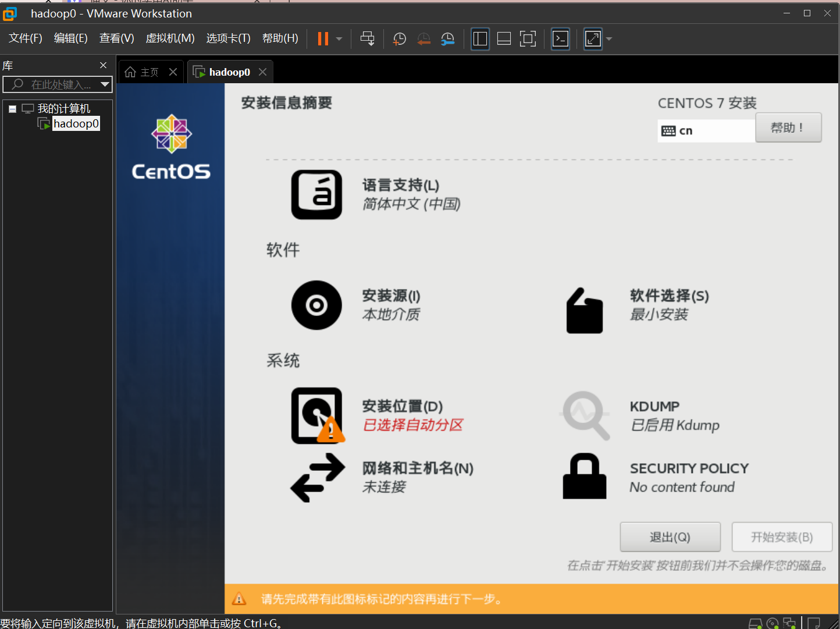Pause the virtual machine

[323, 39]
